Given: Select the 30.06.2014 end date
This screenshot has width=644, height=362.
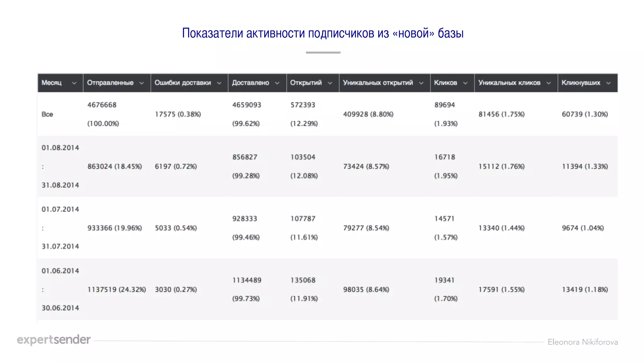Looking at the screenshot, I should coord(60,308).
